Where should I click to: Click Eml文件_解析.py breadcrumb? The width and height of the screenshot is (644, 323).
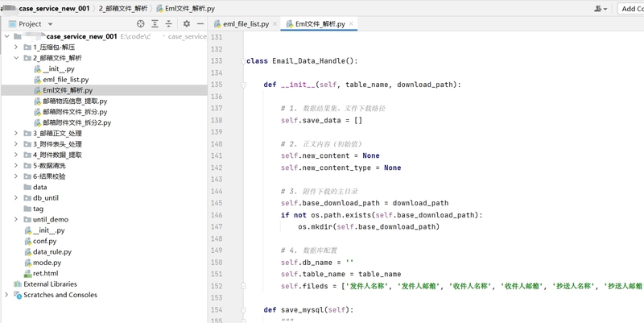point(185,8)
